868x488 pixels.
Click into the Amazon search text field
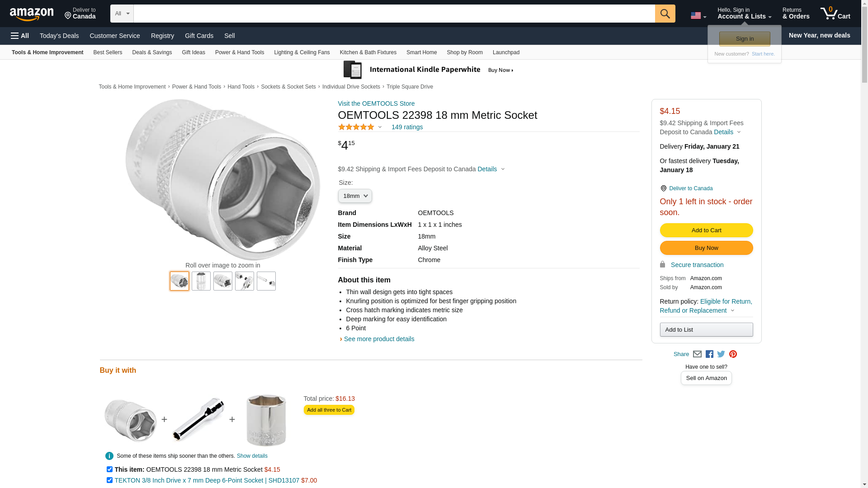coord(394,14)
